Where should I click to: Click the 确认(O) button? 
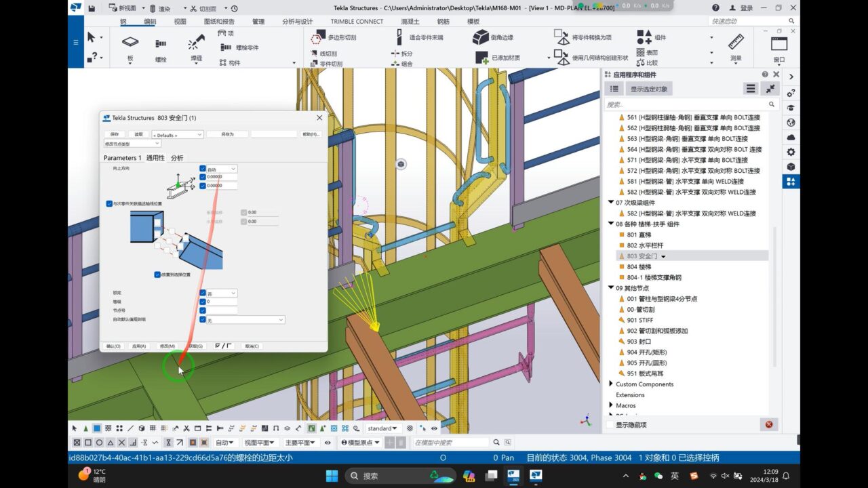pyautogui.click(x=113, y=346)
